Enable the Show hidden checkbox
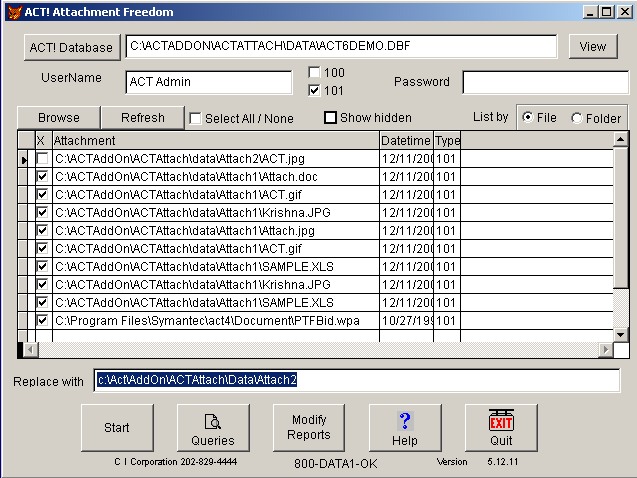This screenshot has height=478, width=637. [330, 118]
